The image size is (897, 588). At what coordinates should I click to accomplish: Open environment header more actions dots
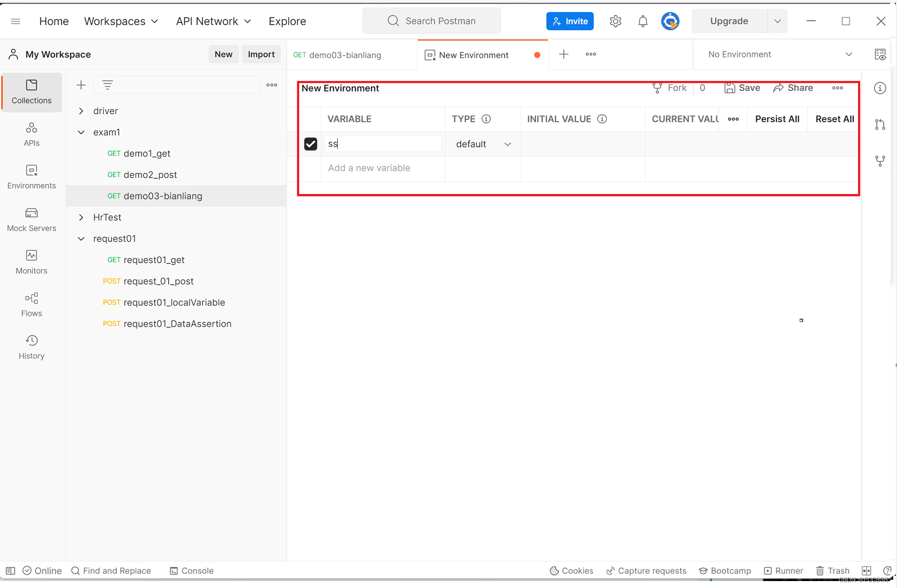tap(838, 88)
